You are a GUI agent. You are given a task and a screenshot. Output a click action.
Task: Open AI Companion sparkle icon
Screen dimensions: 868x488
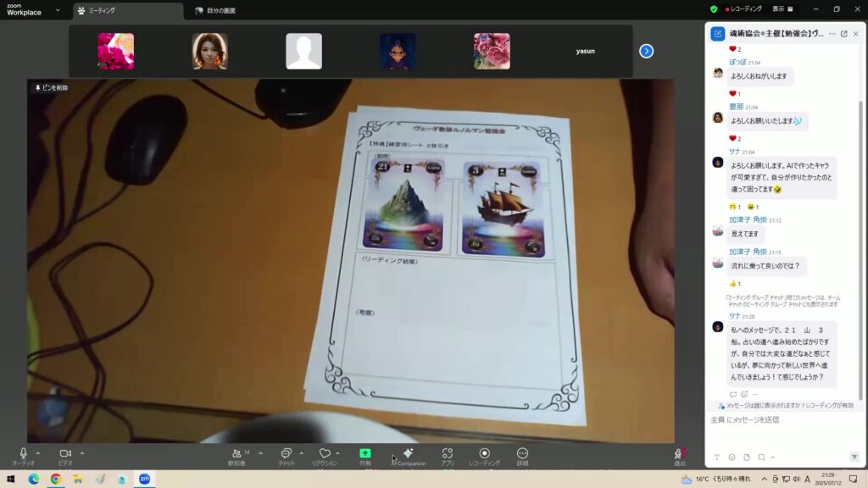pyautogui.click(x=409, y=452)
